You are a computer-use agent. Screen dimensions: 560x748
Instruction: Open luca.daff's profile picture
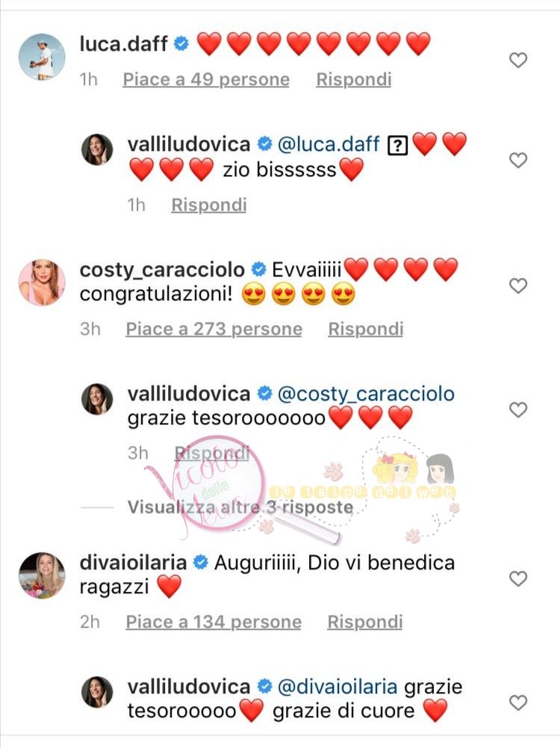(x=42, y=57)
